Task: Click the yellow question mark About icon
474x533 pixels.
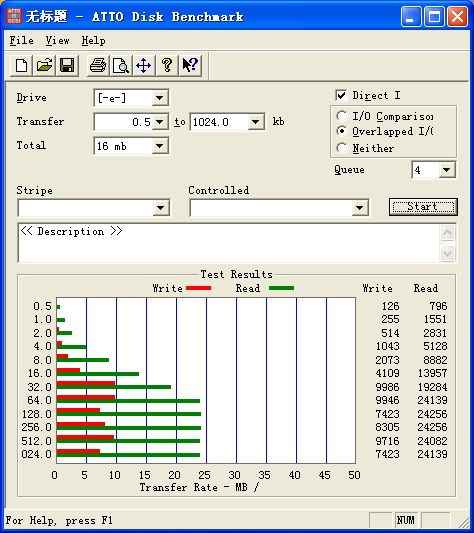Action: pyautogui.click(x=167, y=65)
